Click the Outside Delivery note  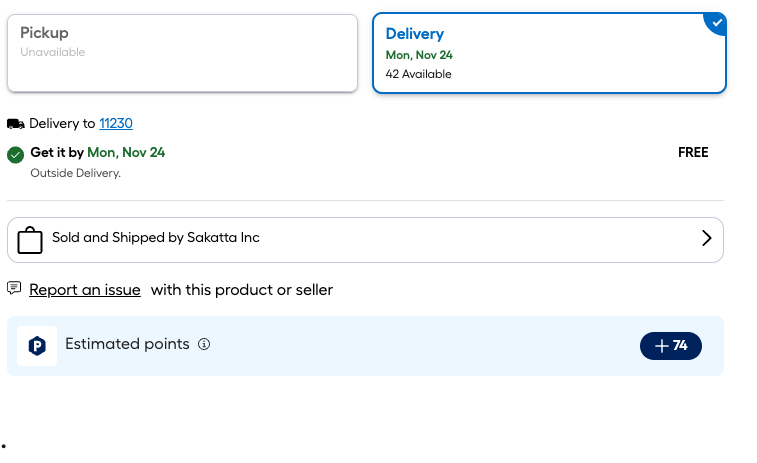pos(75,173)
